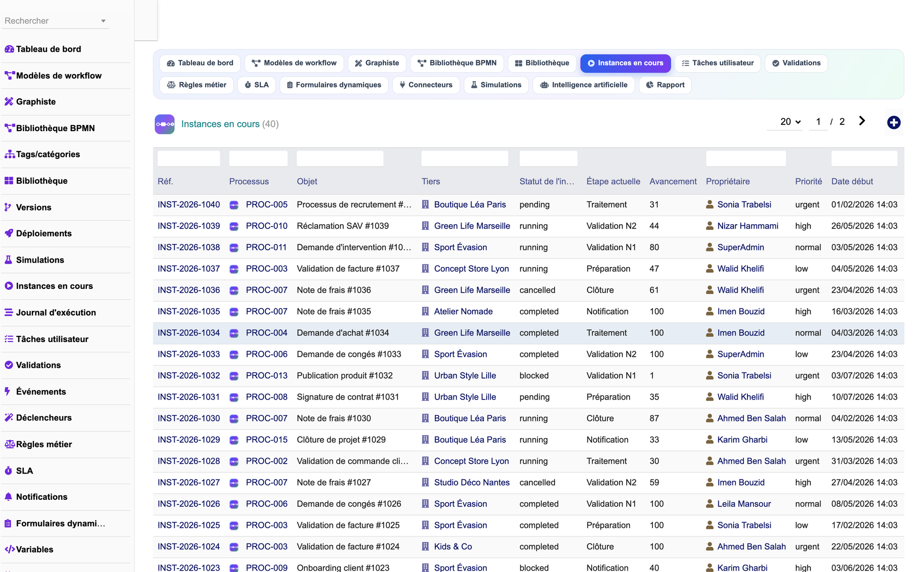This screenshot has width=924, height=572.
Task: Switch to Tableau de bord tab
Action: pos(200,63)
